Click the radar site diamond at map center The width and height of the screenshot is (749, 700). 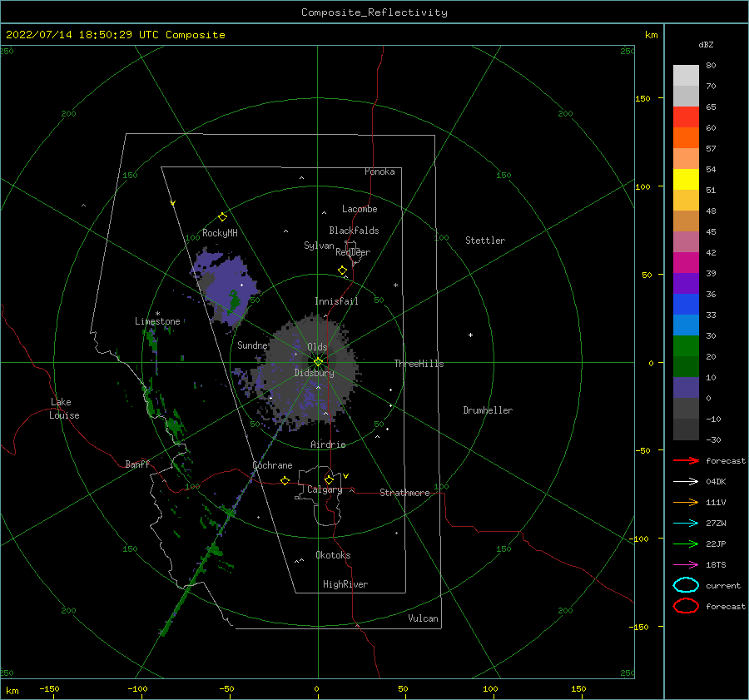(x=318, y=362)
